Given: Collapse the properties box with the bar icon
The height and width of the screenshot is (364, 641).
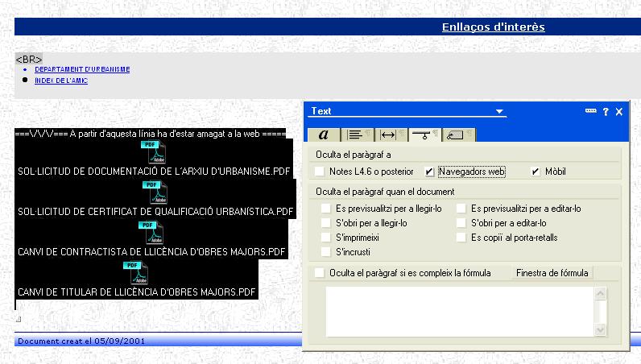Looking at the screenshot, I should pyautogui.click(x=590, y=111).
